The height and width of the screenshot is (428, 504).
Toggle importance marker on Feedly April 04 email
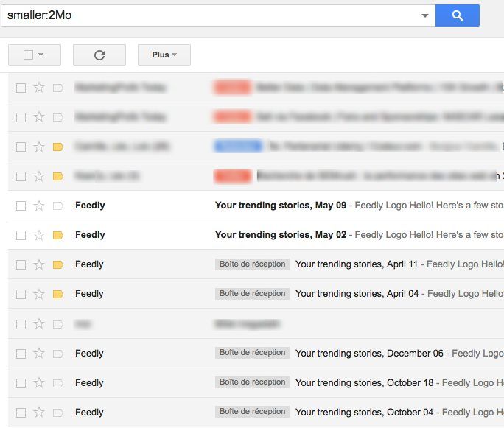[x=58, y=294]
